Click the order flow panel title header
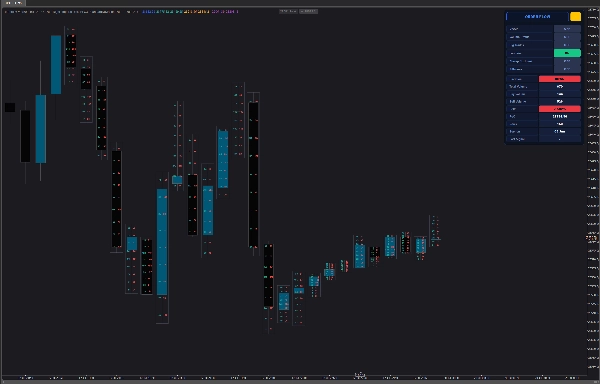 [x=537, y=17]
